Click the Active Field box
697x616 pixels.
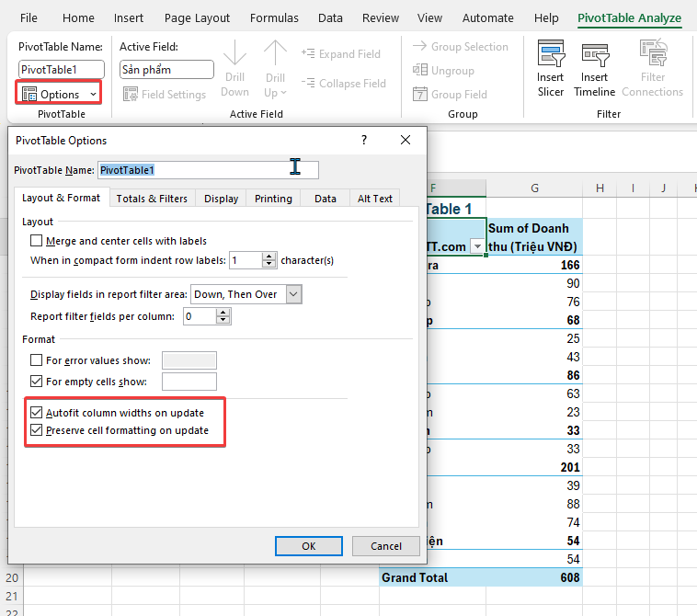click(x=166, y=70)
